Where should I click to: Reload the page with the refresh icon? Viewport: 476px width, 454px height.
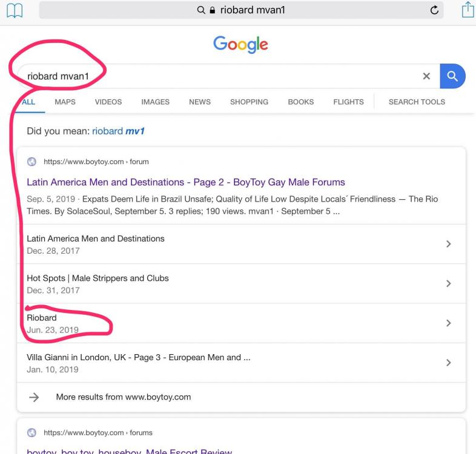coord(434,10)
